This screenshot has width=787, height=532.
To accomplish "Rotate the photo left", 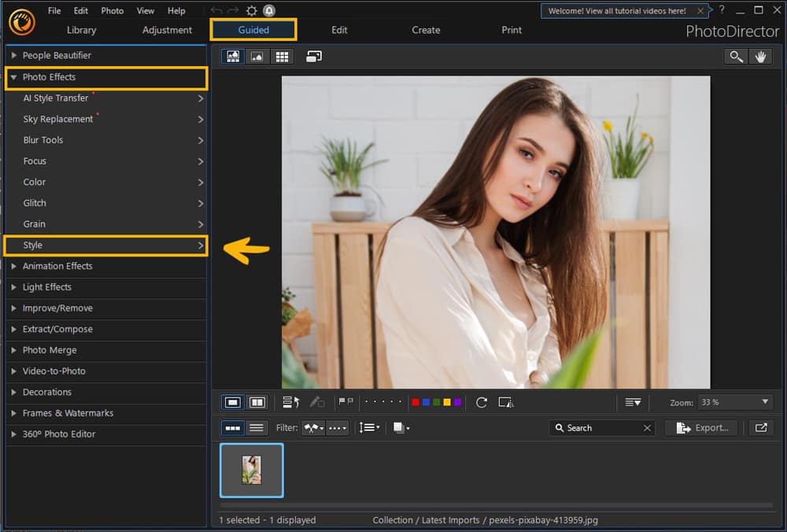I will [x=482, y=402].
